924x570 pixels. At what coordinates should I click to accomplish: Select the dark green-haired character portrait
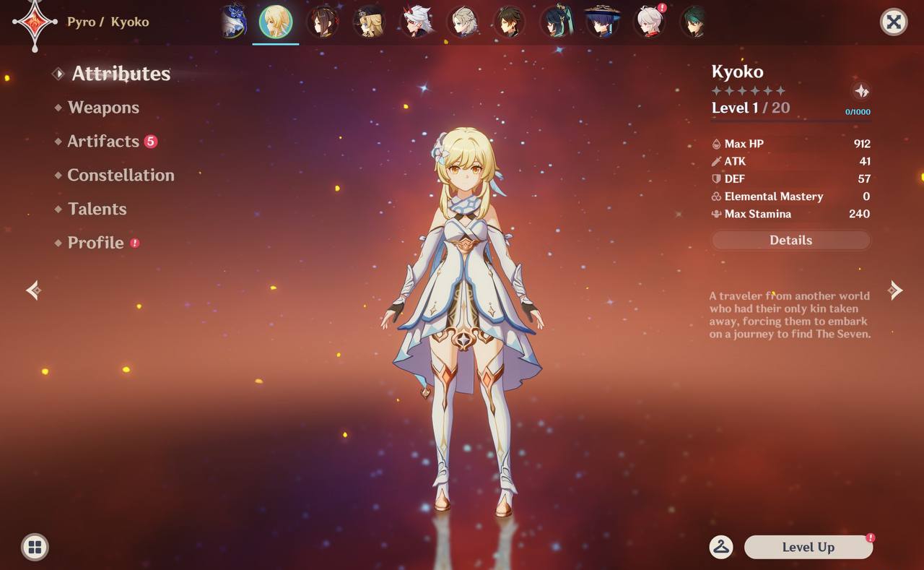tap(694, 22)
